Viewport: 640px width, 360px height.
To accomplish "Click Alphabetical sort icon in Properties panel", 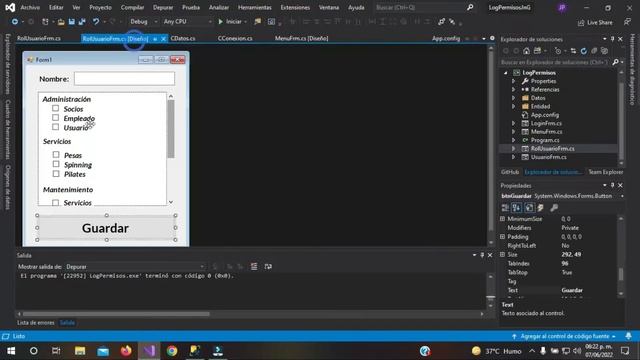I will point(516,208).
